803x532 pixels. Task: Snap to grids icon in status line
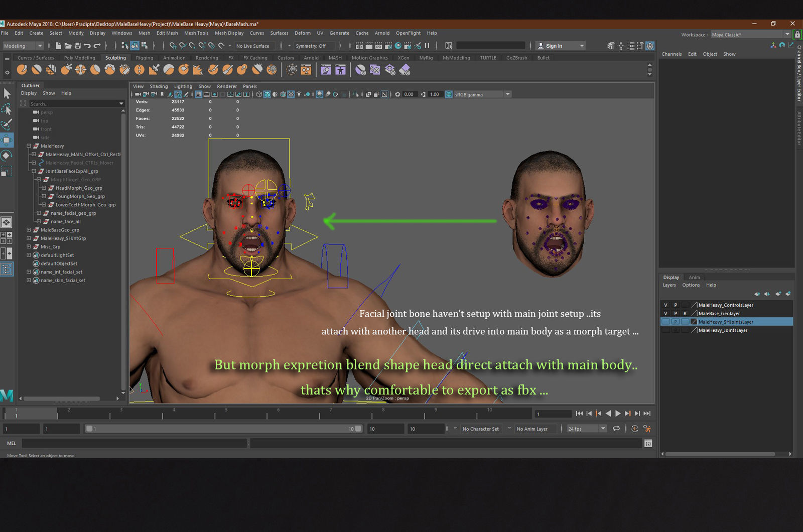point(173,46)
